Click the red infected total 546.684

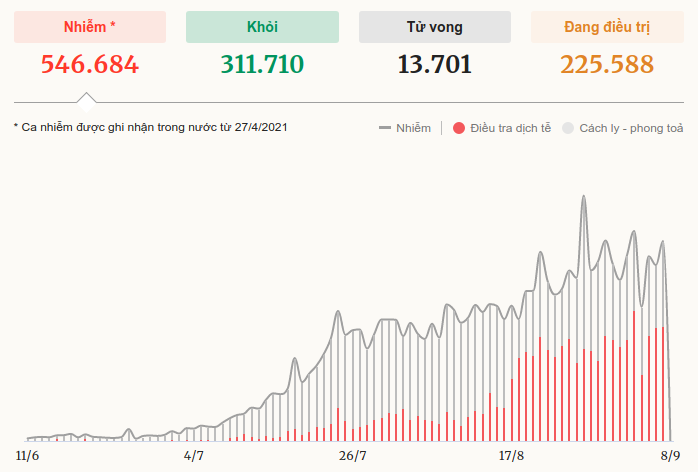(x=90, y=65)
